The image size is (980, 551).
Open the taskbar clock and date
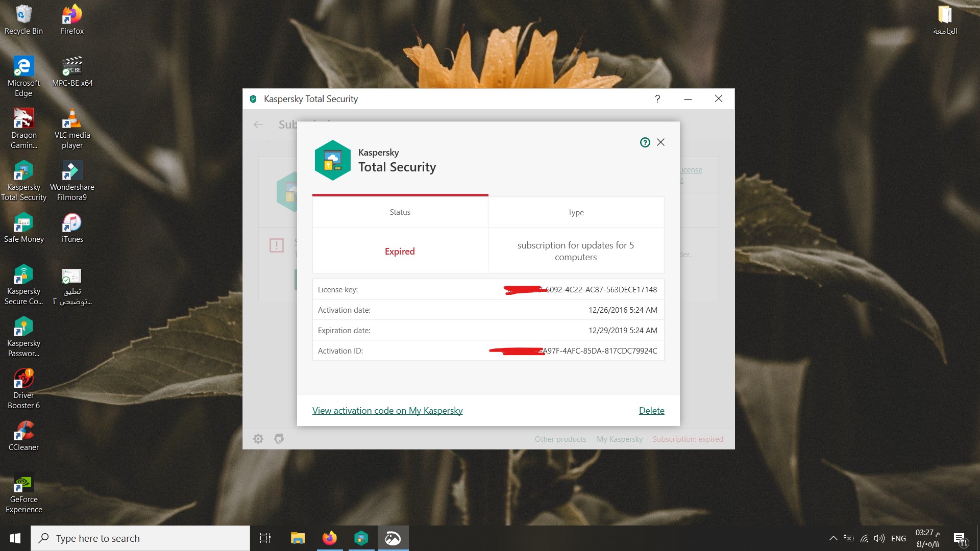point(927,538)
